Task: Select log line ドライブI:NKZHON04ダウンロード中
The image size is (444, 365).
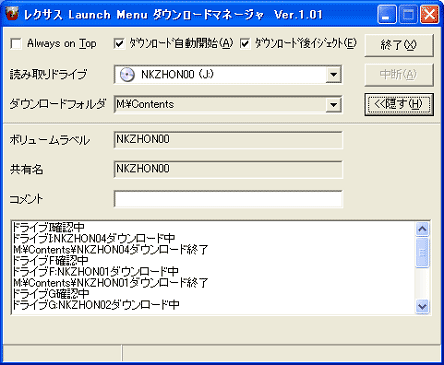Action: point(94,238)
